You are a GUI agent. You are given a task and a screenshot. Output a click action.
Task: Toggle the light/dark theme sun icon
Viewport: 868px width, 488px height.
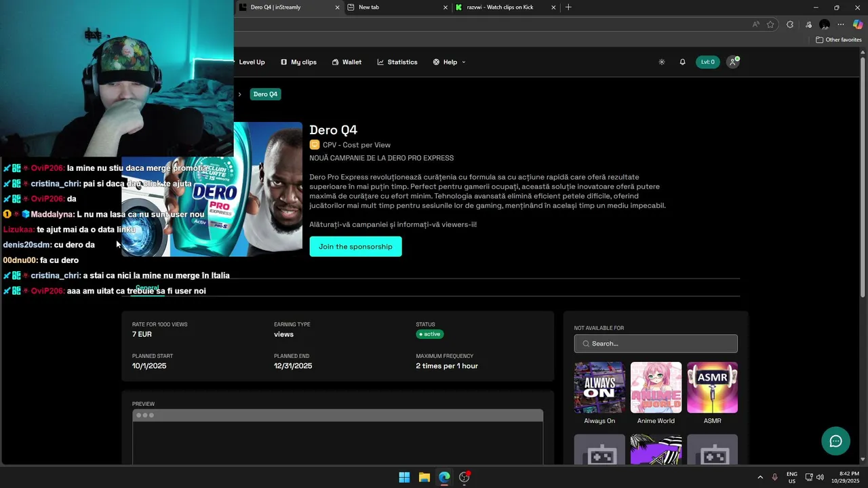662,62
